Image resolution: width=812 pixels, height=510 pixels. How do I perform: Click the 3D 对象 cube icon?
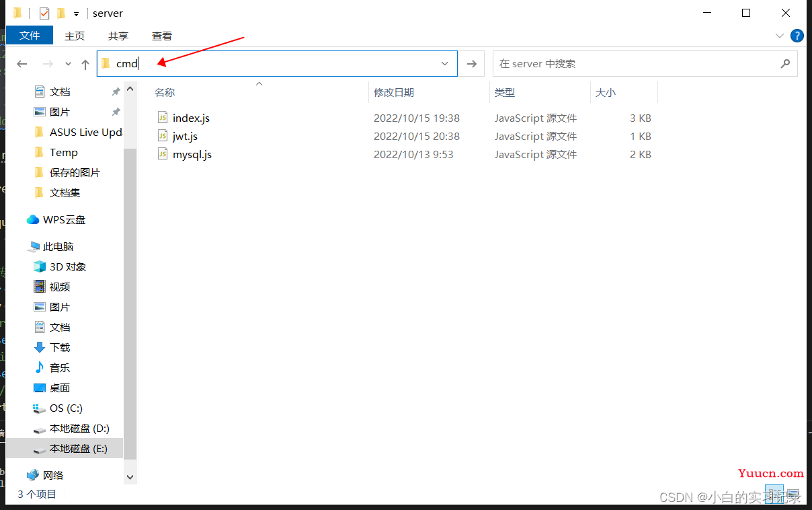[x=39, y=266]
